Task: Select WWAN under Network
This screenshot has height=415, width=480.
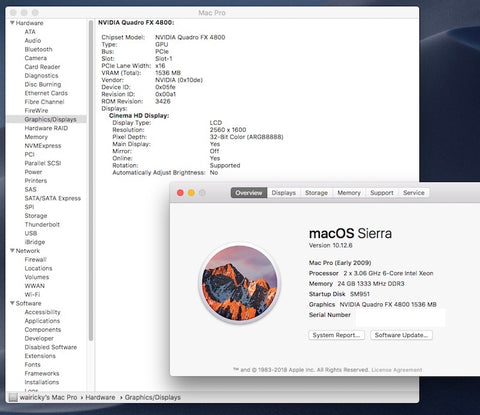Action: tap(34, 286)
